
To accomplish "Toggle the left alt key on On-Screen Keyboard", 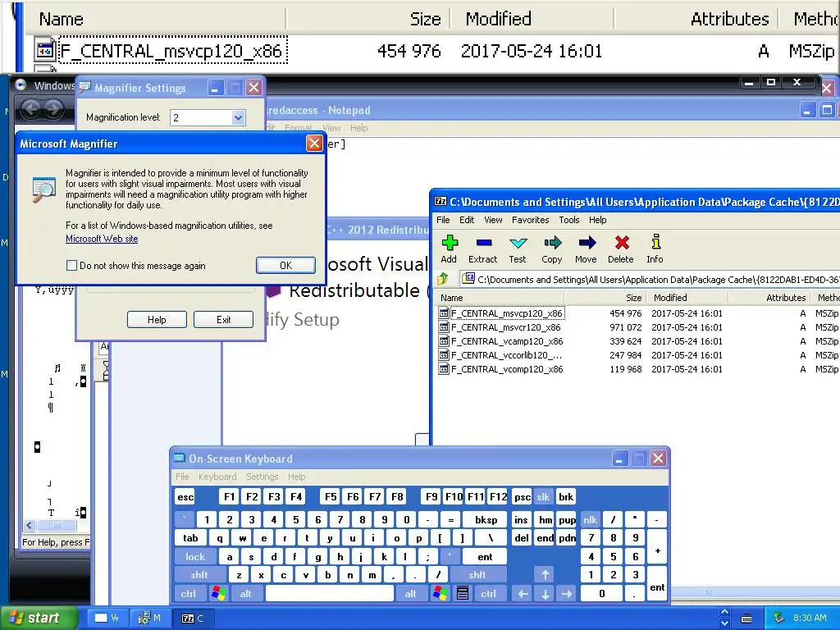I will click(246, 594).
